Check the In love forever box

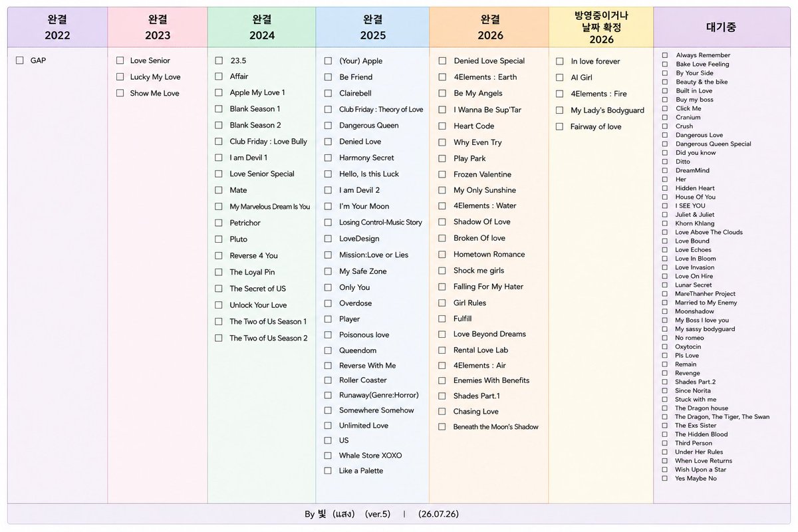[559, 61]
